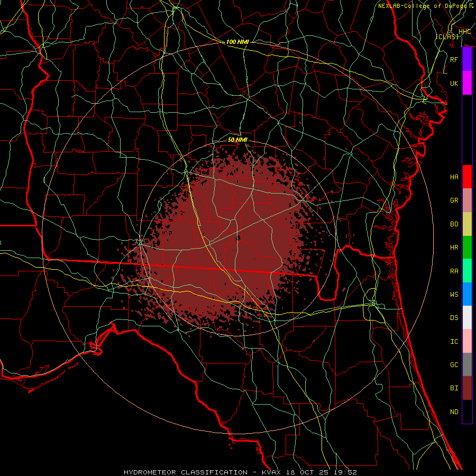The height and width of the screenshot is (476, 476).
Task: Pick the green HR legend swatch
Action: pyautogui.click(x=467, y=248)
